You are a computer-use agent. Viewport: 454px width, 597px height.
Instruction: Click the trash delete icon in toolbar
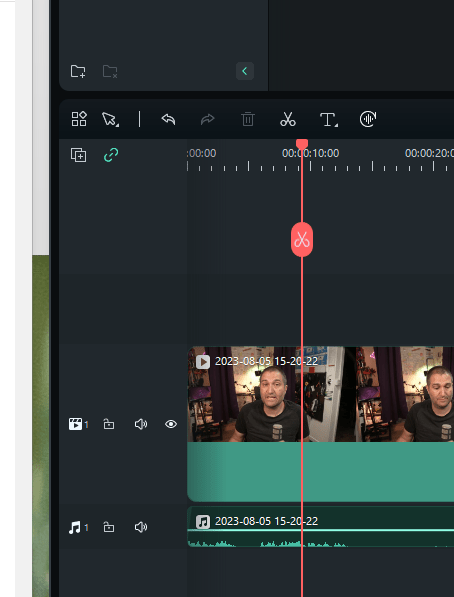coord(248,119)
